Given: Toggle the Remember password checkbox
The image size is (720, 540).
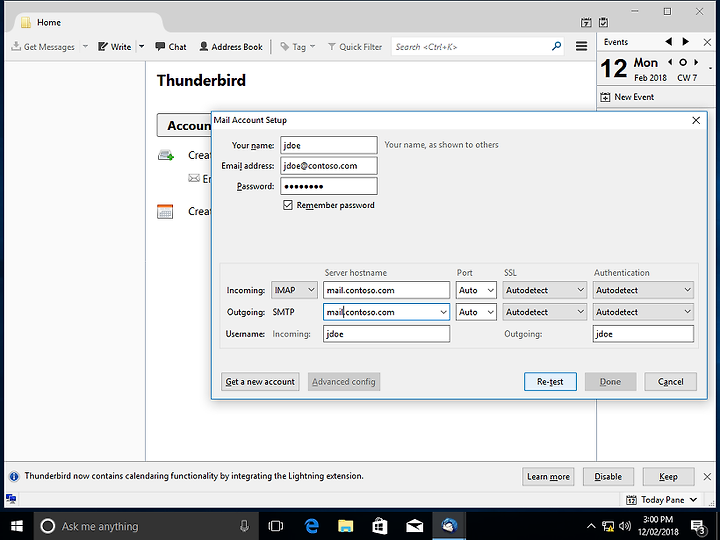Looking at the screenshot, I should coord(288,205).
